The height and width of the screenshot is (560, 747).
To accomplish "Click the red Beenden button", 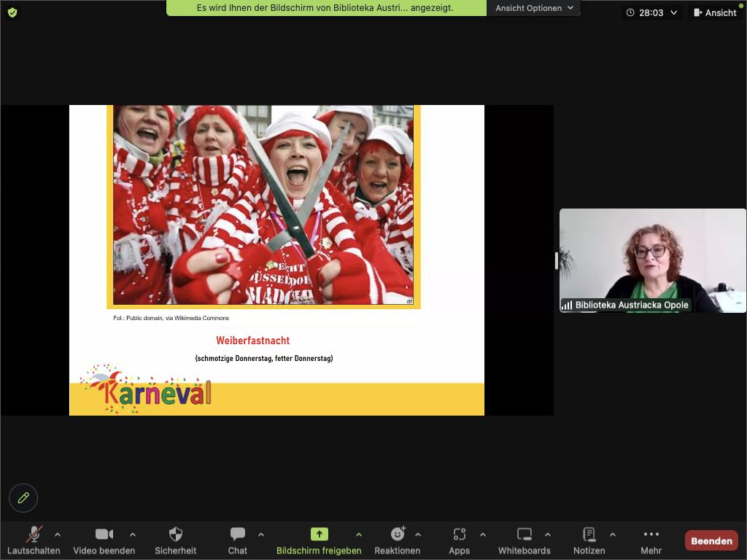I will pos(711,540).
